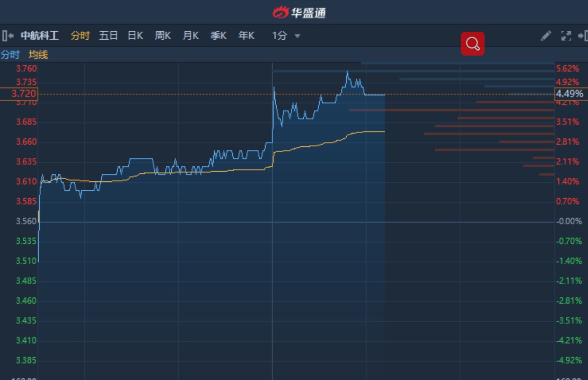Show the 月K monthly chart
The height and width of the screenshot is (380, 588).
(x=190, y=36)
